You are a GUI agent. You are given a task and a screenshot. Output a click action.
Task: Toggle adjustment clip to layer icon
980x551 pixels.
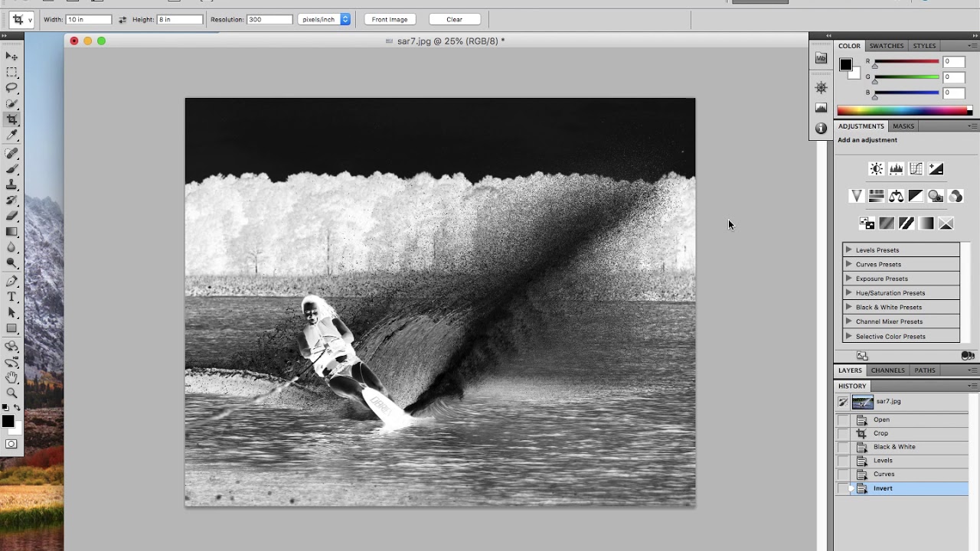(968, 356)
